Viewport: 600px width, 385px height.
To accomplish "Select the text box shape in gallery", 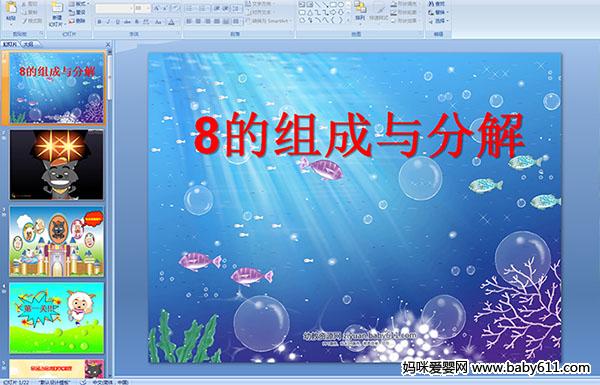I will pos(302,5).
